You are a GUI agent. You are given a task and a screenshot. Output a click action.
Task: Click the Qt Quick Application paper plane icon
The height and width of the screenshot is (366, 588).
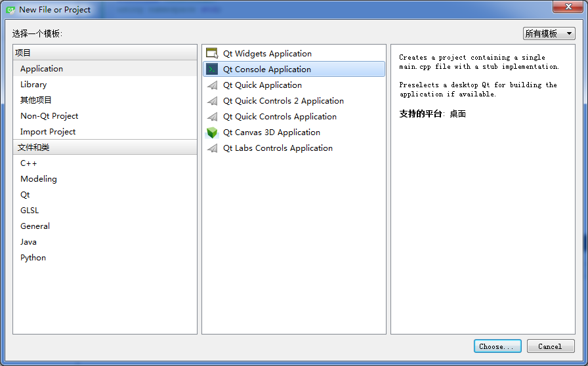pos(212,85)
